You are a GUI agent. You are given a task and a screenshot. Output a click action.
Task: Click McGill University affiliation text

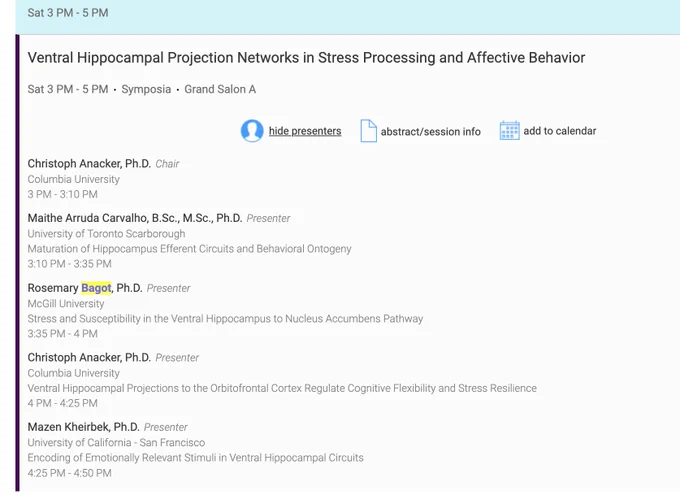pos(66,304)
